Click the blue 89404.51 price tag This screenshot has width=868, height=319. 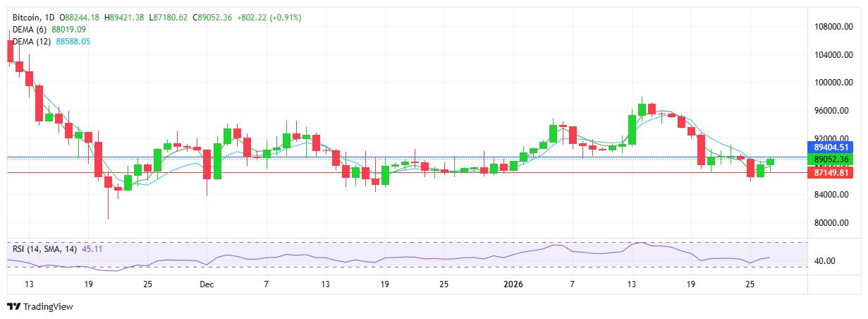click(833, 147)
